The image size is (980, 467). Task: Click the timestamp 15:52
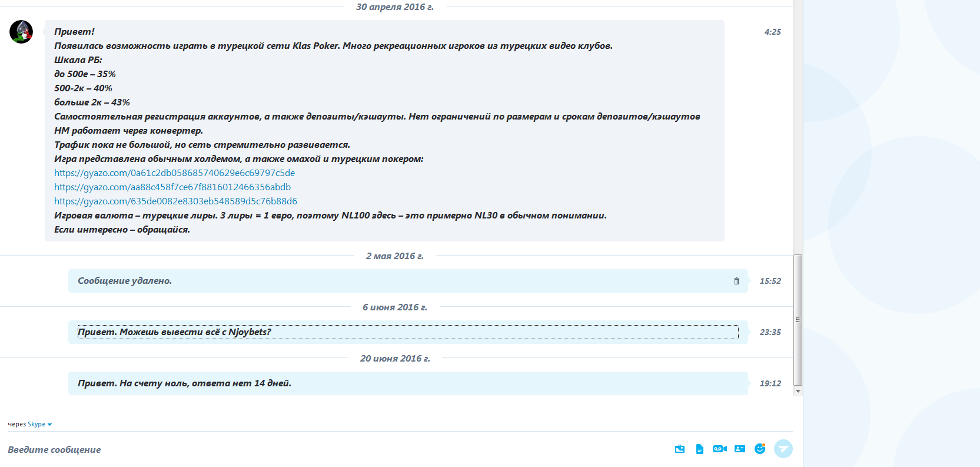click(x=770, y=281)
